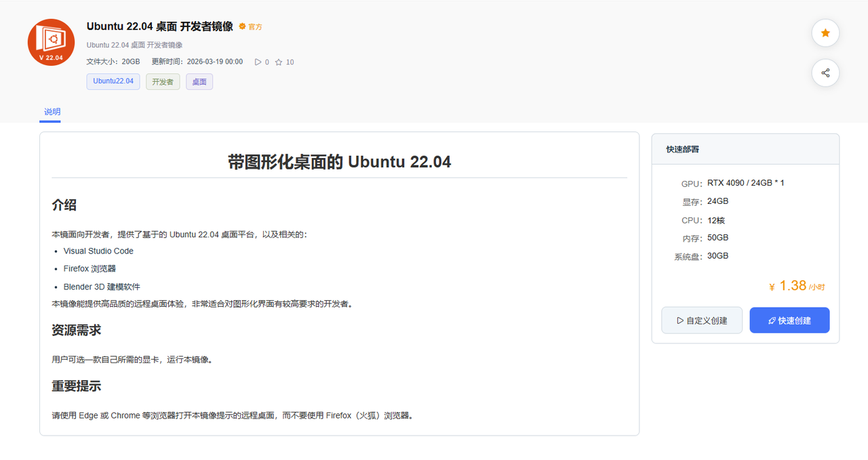Click the 重要提示 section heading
The width and height of the screenshot is (868, 460).
point(77,386)
